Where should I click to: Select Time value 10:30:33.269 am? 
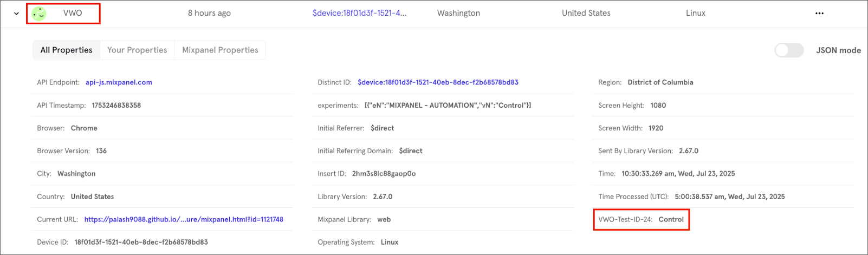pos(678,173)
